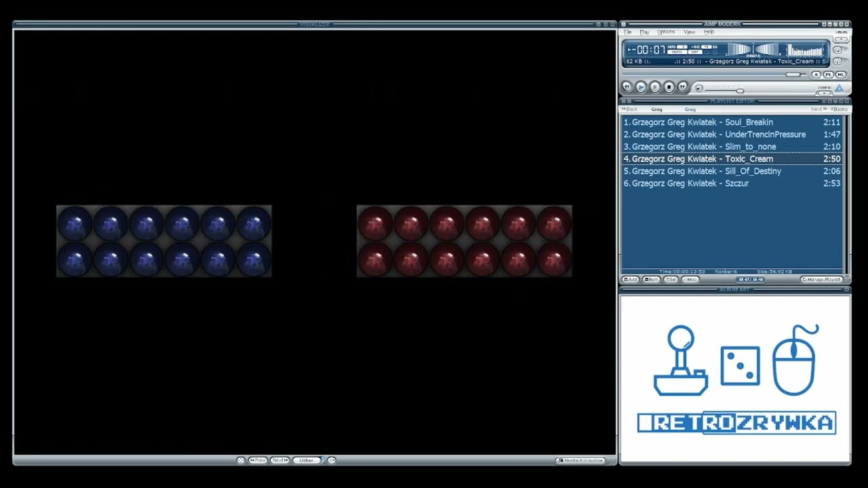This screenshot has width=868, height=488.
Task: Open the Options menu
Action: 666,32
